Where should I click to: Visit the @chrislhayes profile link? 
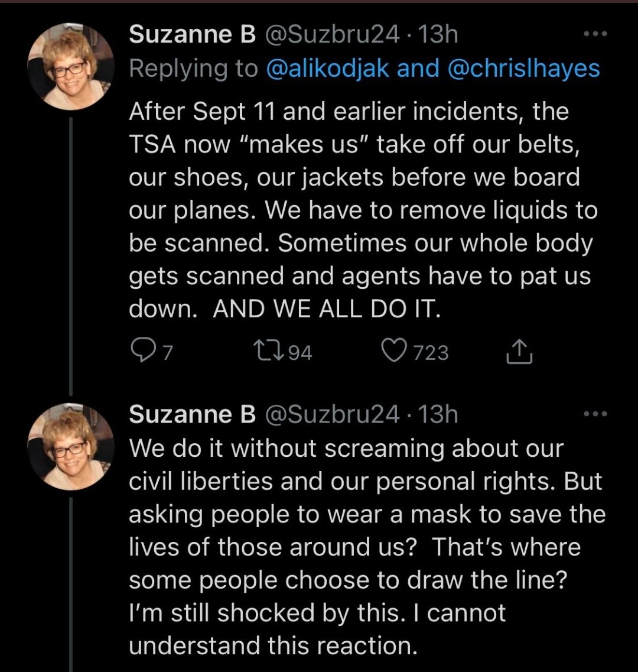coord(524,69)
